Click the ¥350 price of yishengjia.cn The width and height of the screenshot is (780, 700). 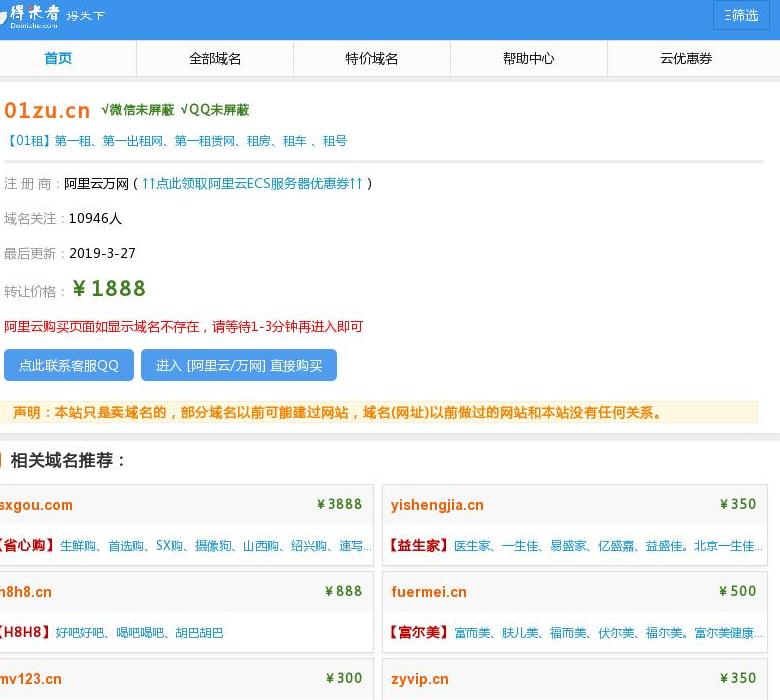pyautogui.click(x=738, y=504)
